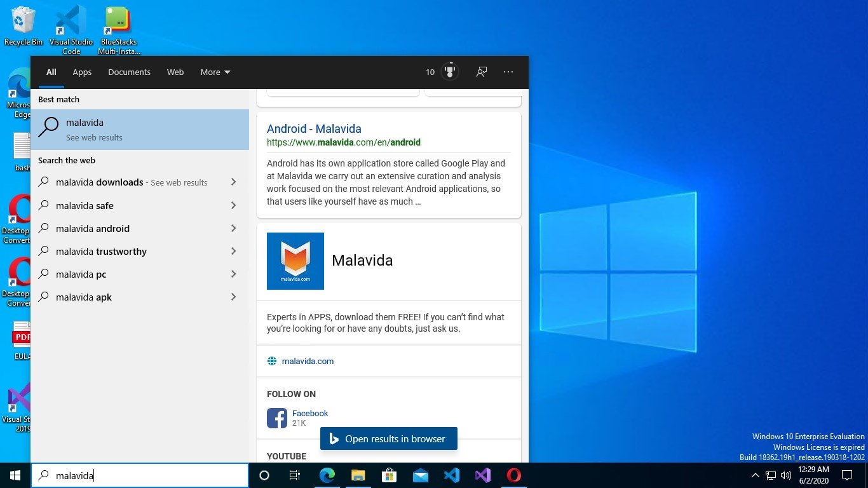Open Visual Studio Code from the taskbar
This screenshot has width=868, height=488.
coord(452,475)
